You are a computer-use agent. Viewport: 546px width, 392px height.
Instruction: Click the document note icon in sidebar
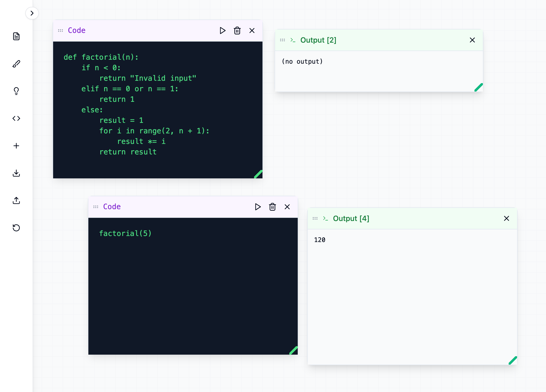pos(16,36)
